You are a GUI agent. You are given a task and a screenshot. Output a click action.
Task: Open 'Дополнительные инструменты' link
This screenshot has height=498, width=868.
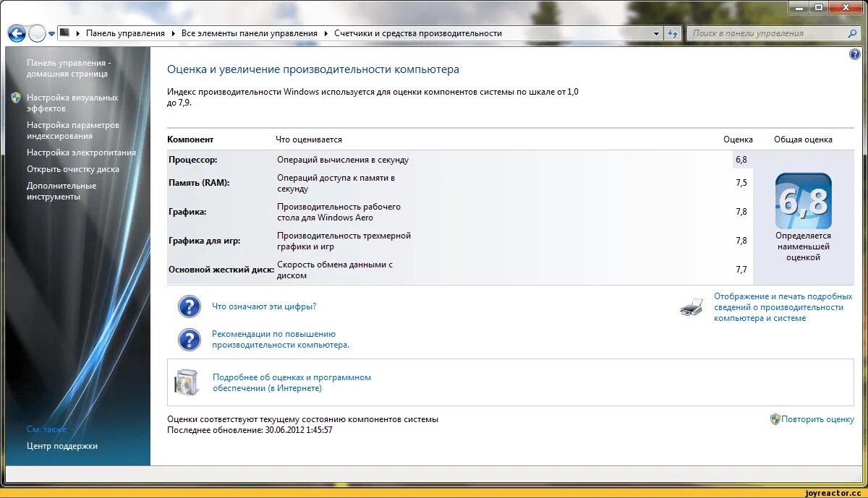click(x=61, y=191)
